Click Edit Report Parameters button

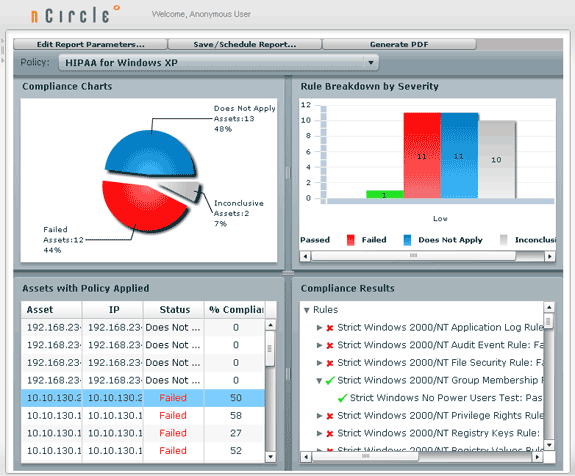[x=90, y=44]
